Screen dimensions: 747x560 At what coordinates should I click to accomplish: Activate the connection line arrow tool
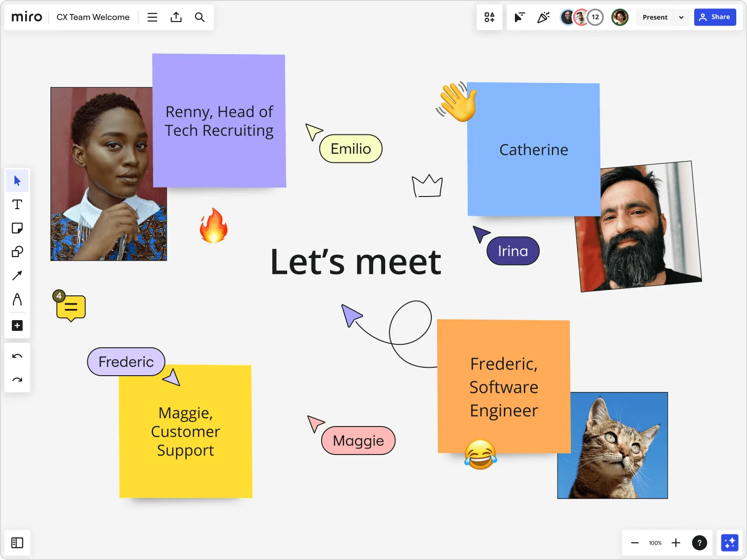17,276
